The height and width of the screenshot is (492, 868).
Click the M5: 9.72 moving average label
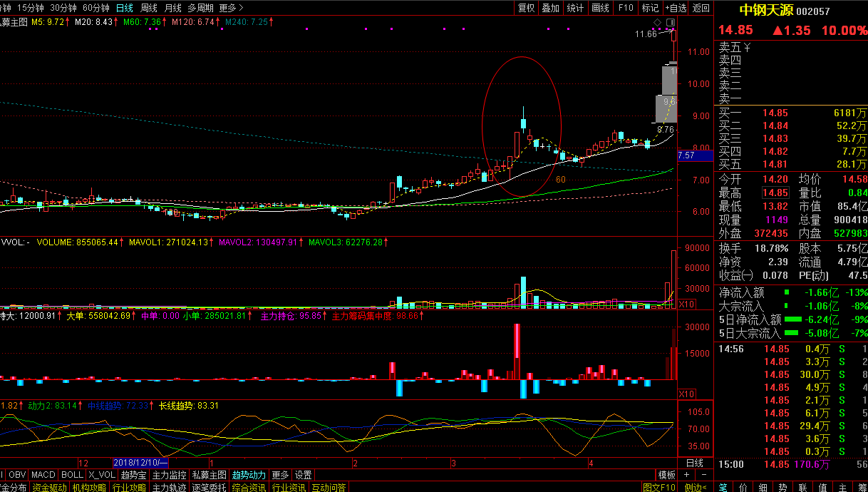pyautogui.click(x=49, y=23)
